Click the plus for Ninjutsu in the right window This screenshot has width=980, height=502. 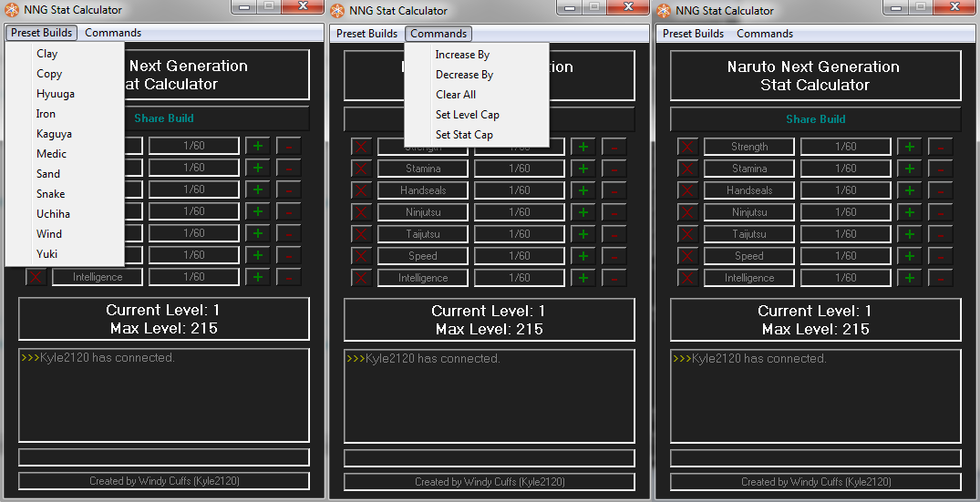(x=910, y=212)
